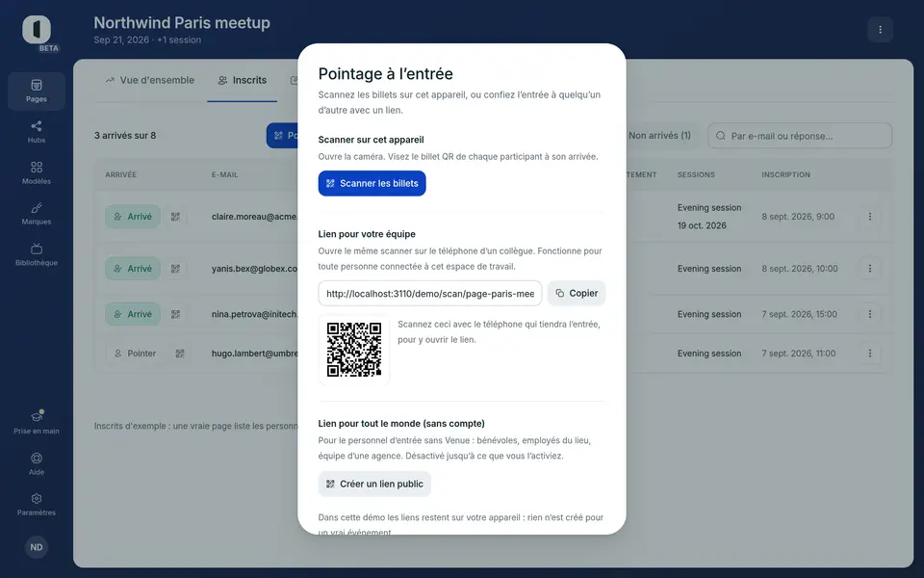Click the Venue logo in the sidebar
Screen dimensions: 924x578
tap(37, 29)
